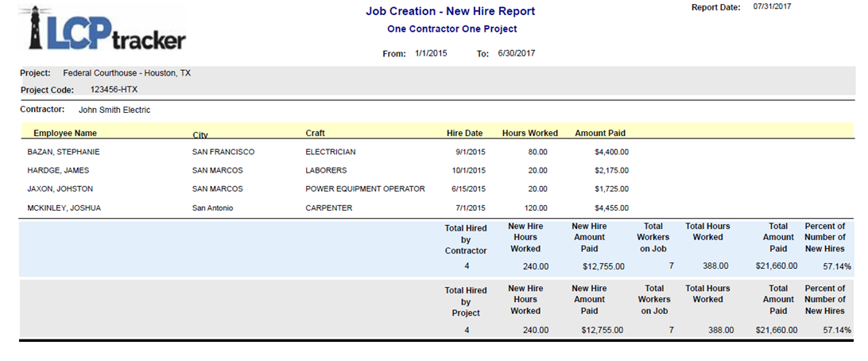The image size is (868, 361).
Task: Click the Total Hired by Contractor label
Action: (x=466, y=239)
